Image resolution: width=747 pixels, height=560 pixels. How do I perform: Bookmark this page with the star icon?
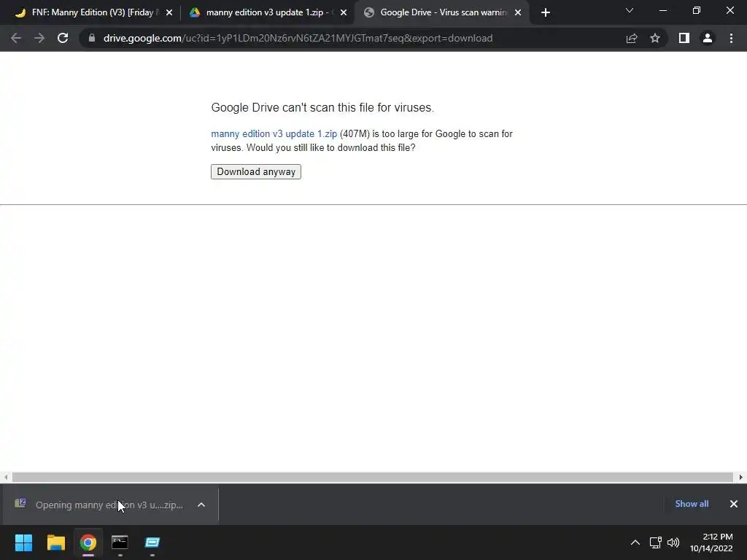[655, 38]
